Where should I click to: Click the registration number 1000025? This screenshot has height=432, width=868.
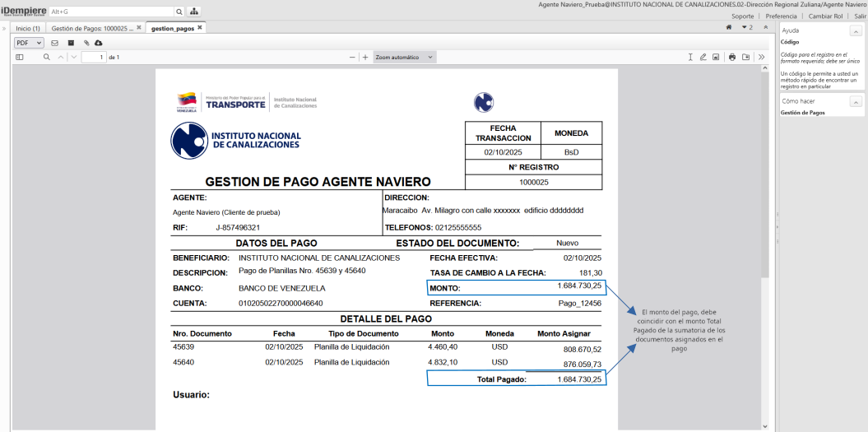point(534,182)
